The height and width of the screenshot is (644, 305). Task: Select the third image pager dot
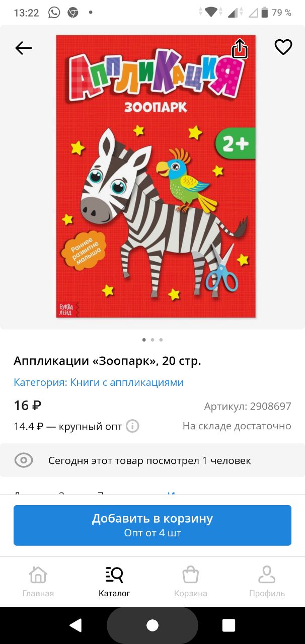[161, 340]
